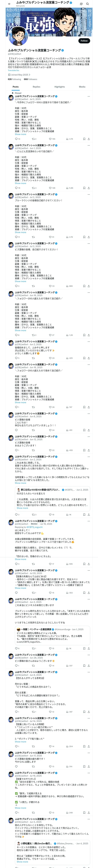The image size is (98, 868).
Task: Open the three-dot menu on Jun 1 post
Action: [89, 145]
